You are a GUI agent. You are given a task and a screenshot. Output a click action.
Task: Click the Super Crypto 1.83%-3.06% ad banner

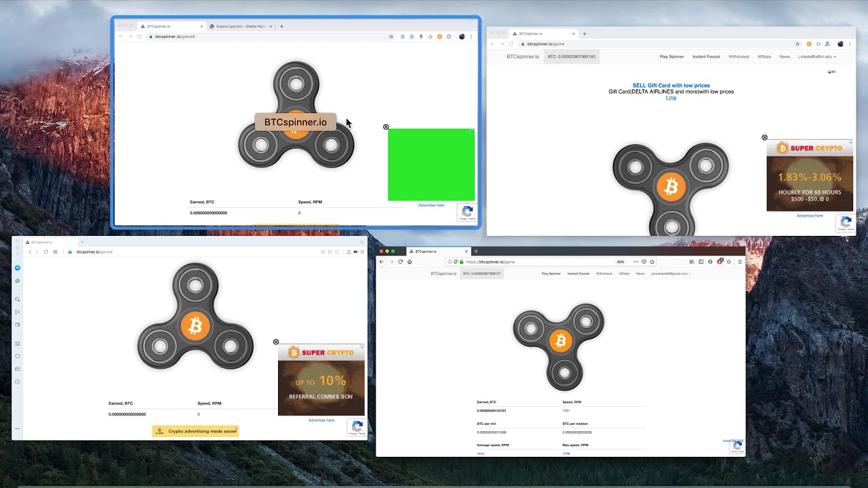[810, 176]
